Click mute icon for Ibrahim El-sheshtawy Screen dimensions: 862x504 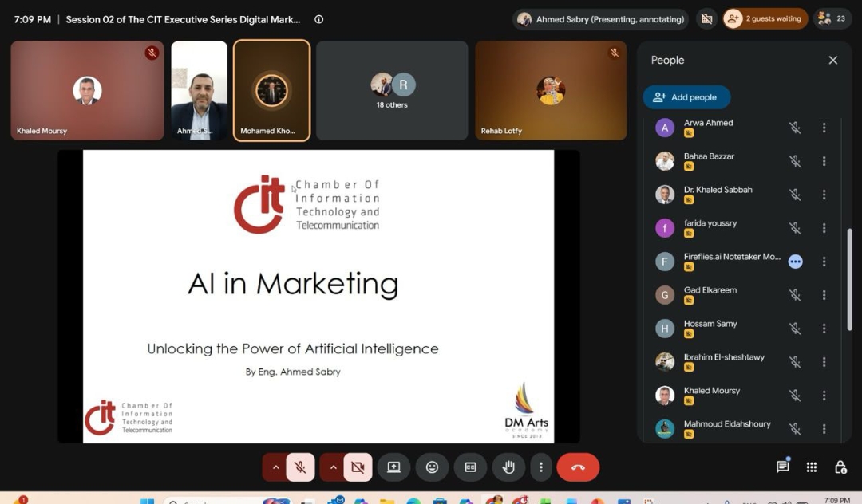[795, 362]
